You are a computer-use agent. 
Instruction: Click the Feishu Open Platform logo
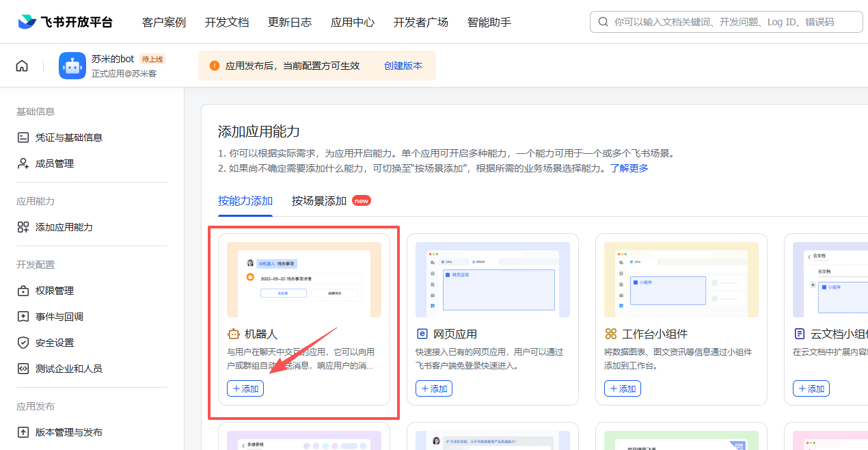point(66,22)
